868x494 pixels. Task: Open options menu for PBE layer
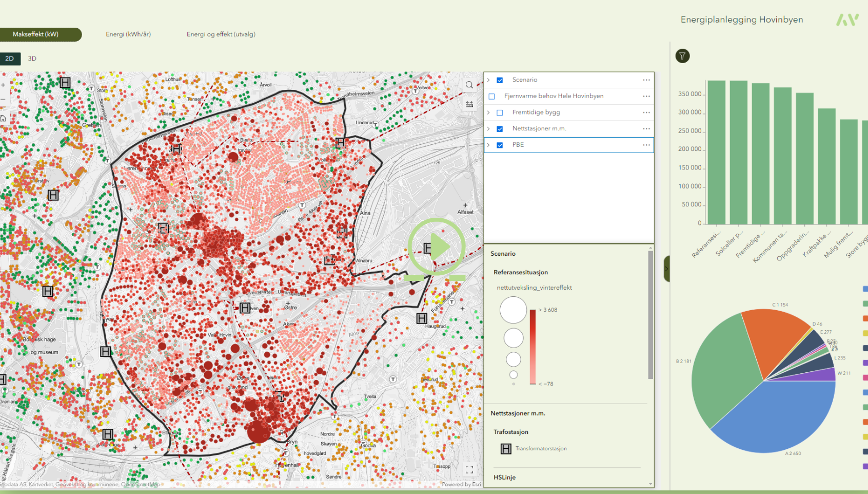coord(646,145)
